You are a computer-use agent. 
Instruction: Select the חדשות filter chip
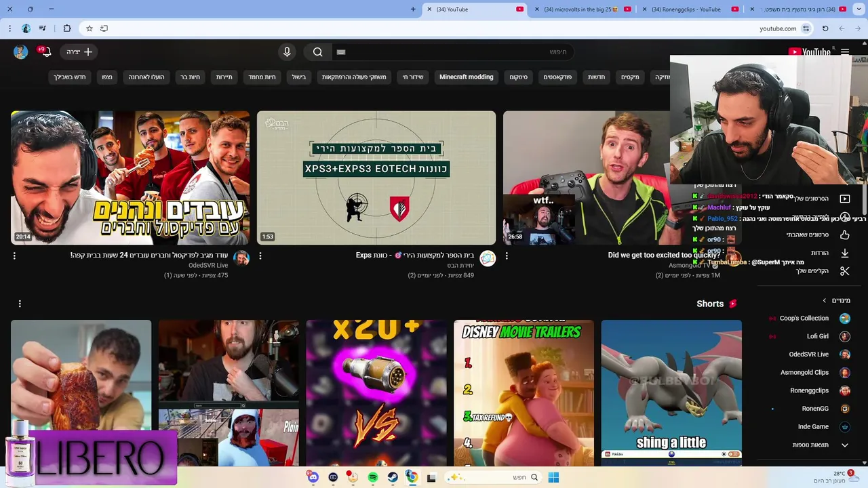pyautogui.click(x=597, y=77)
